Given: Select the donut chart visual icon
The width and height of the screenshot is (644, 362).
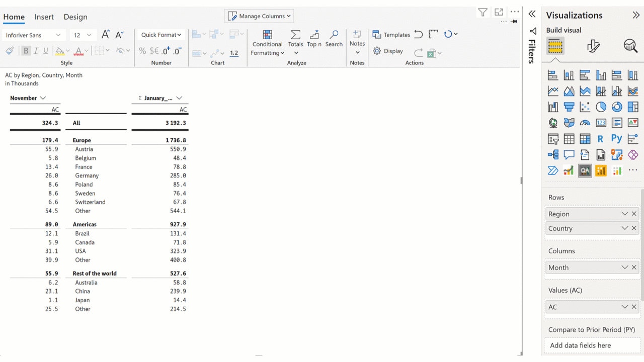Looking at the screenshot, I should click(617, 107).
